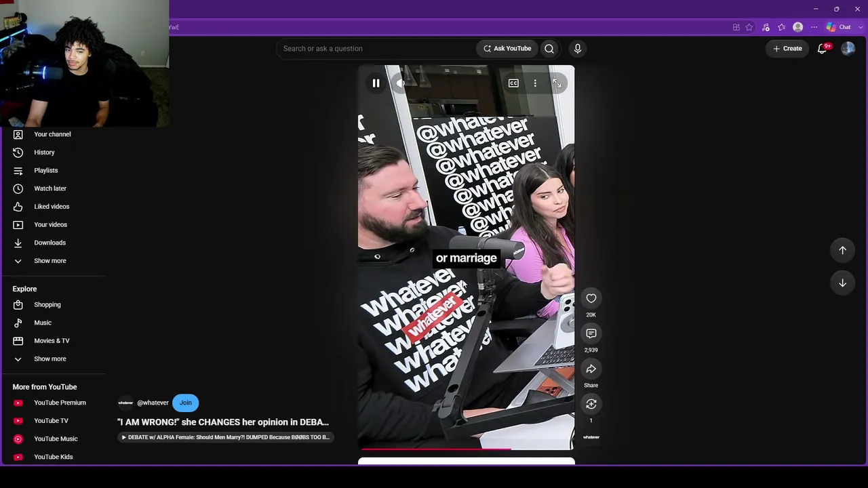
Task: Add this page to favorites with the star
Action: pos(749,27)
